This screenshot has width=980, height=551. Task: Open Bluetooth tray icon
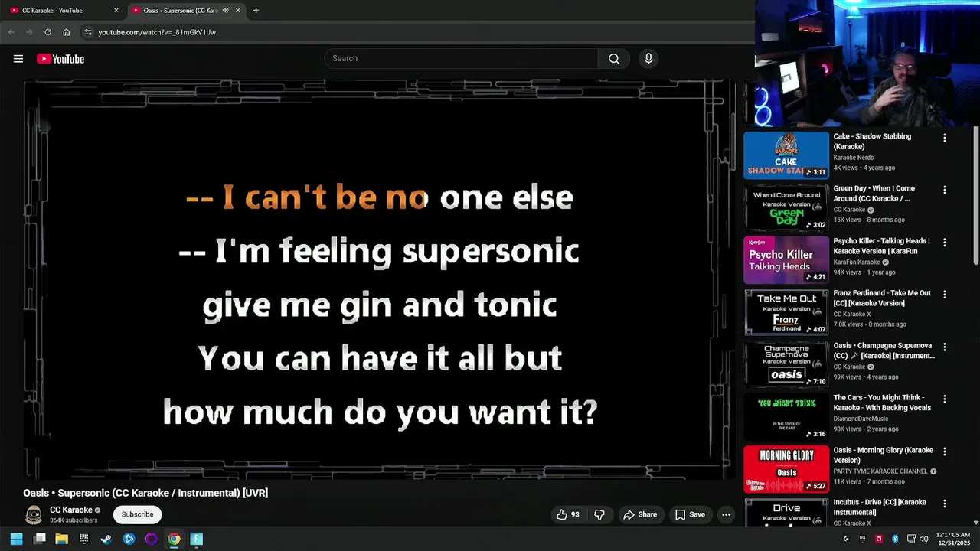point(895,539)
